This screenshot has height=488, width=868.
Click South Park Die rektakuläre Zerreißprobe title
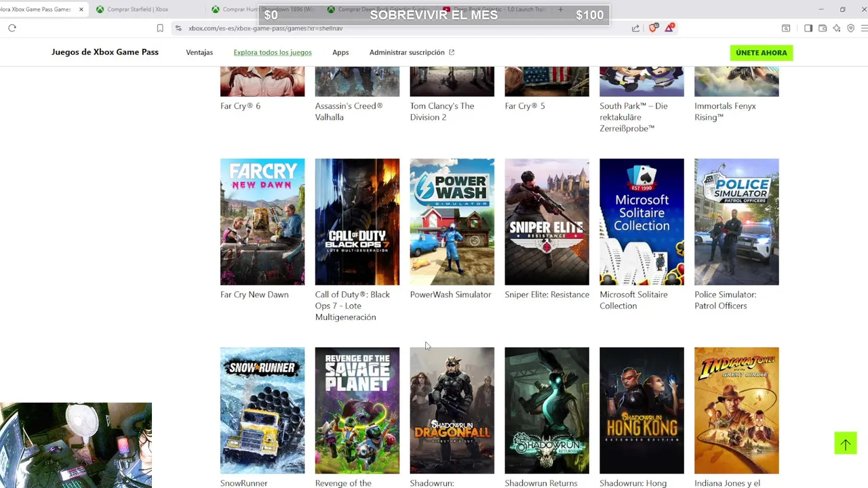pyautogui.click(x=633, y=117)
